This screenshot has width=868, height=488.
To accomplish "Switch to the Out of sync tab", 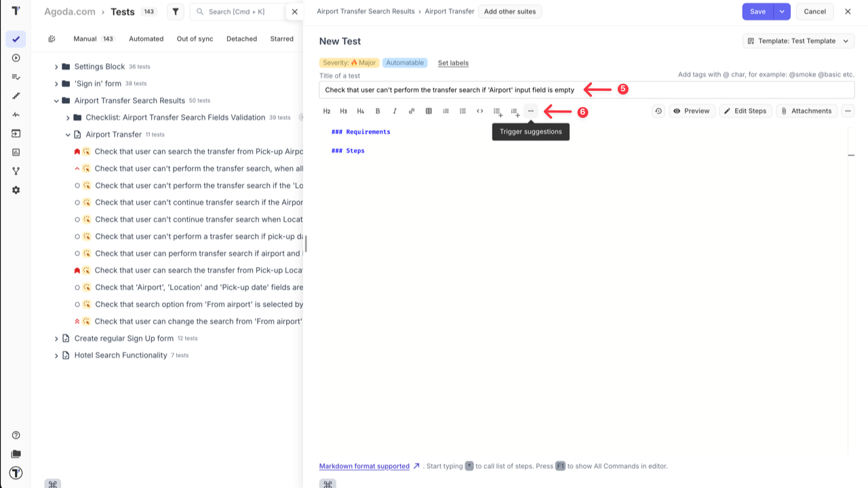I will coord(195,39).
